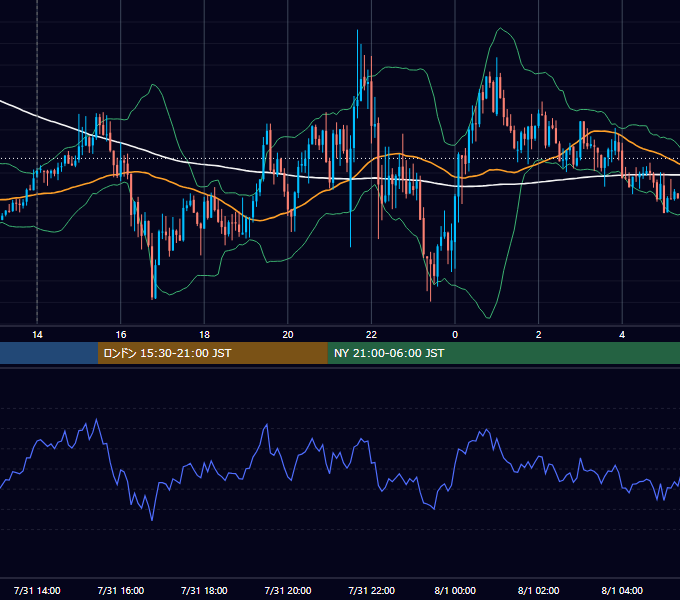Click the 7/31 22:00 time label
The width and height of the screenshot is (680, 600).
(x=371, y=590)
